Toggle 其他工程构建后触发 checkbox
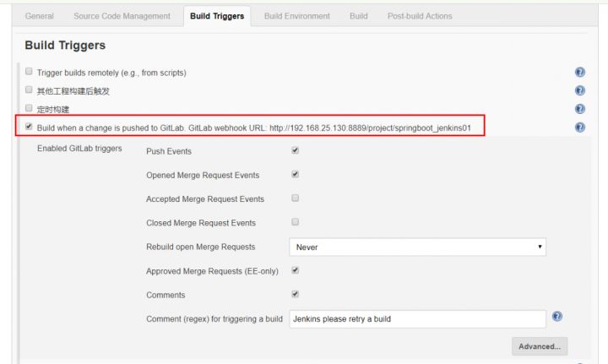Image resolution: width=608 pixels, height=364 pixels. (x=29, y=90)
